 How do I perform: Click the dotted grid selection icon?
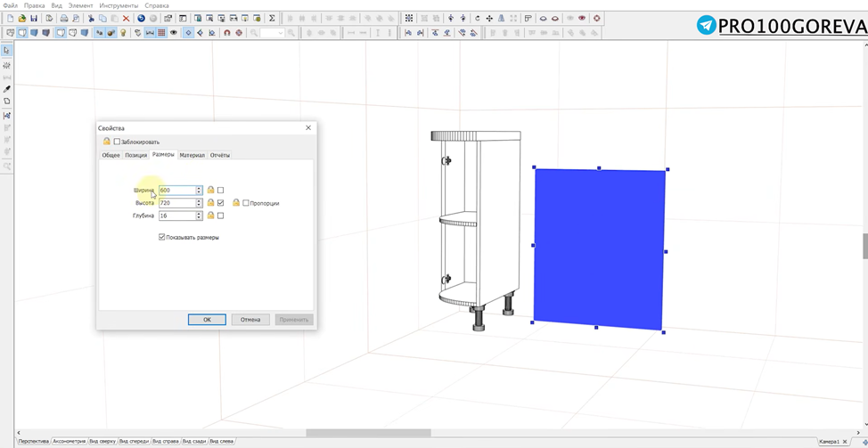pyautogui.click(x=409, y=18)
